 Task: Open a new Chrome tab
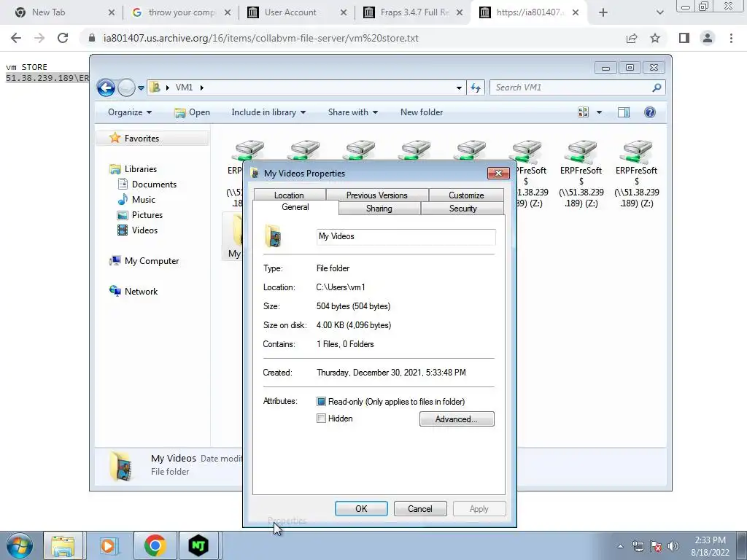click(603, 12)
